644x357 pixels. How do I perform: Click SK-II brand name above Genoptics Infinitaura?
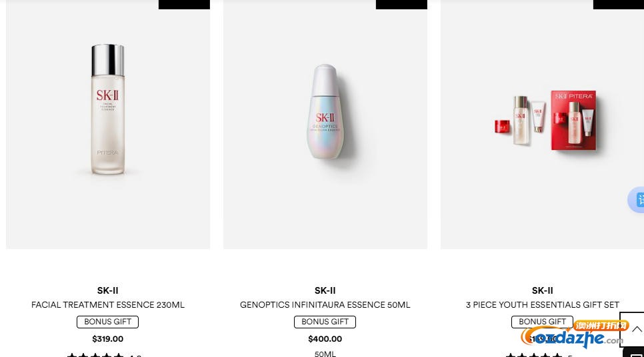pos(325,290)
